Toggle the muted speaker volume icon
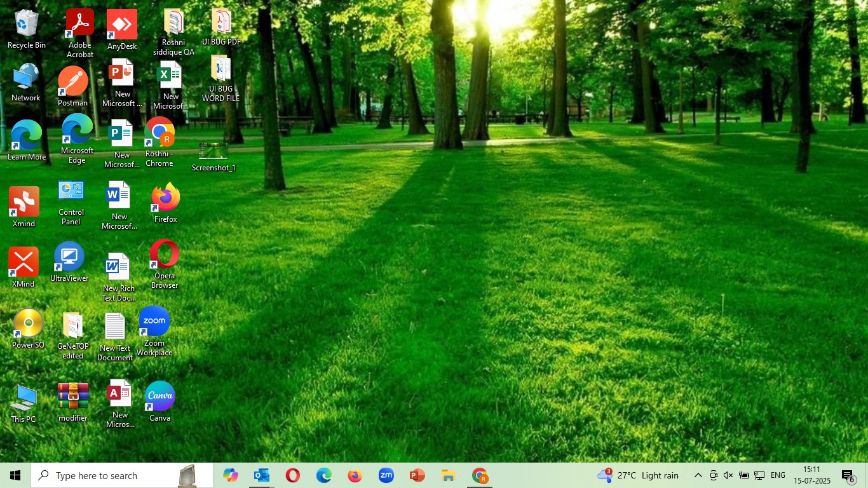 pyautogui.click(x=728, y=475)
